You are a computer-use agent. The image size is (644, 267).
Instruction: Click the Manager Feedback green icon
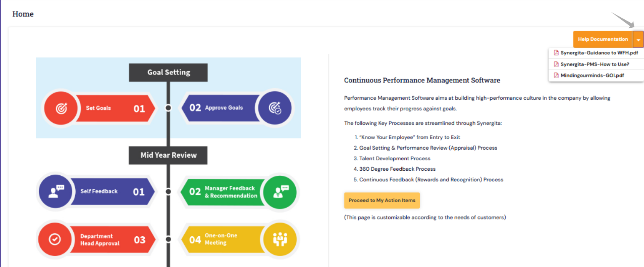(x=279, y=192)
